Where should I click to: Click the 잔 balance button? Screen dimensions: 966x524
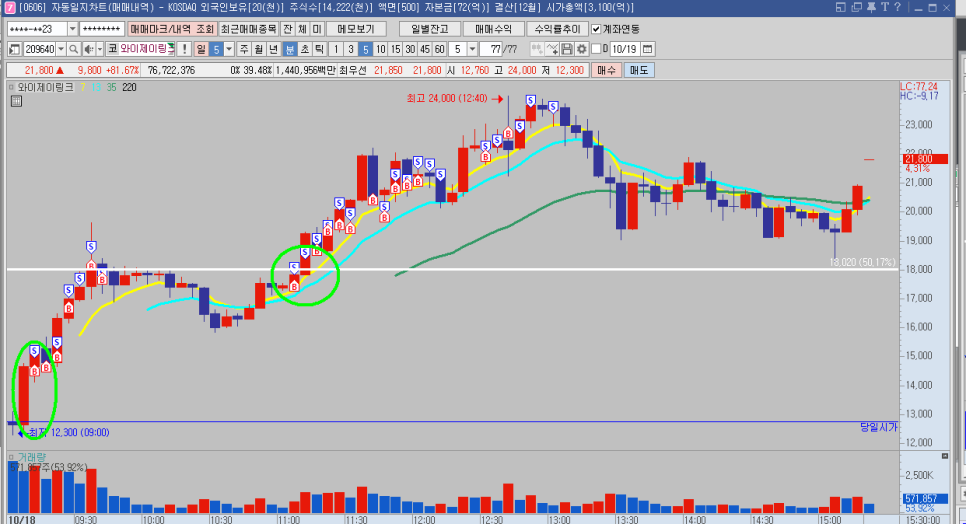pyautogui.click(x=288, y=29)
